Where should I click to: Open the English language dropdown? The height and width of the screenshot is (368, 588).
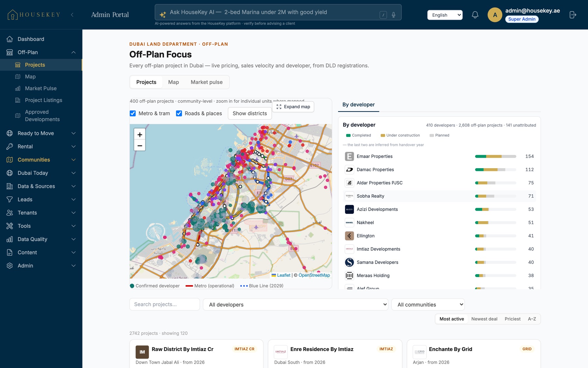pyautogui.click(x=445, y=15)
